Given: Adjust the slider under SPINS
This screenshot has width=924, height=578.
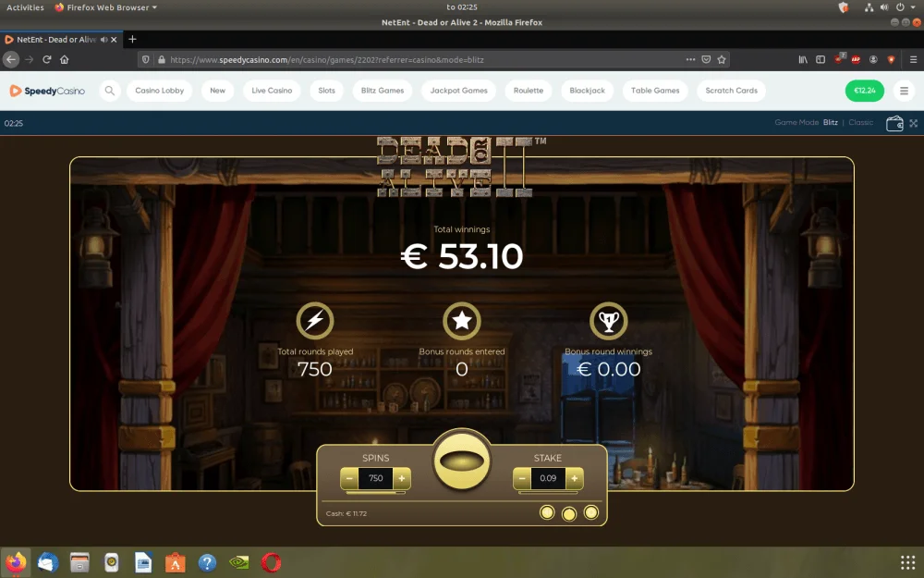Looking at the screenshot, I should click(x=375, y=493).
